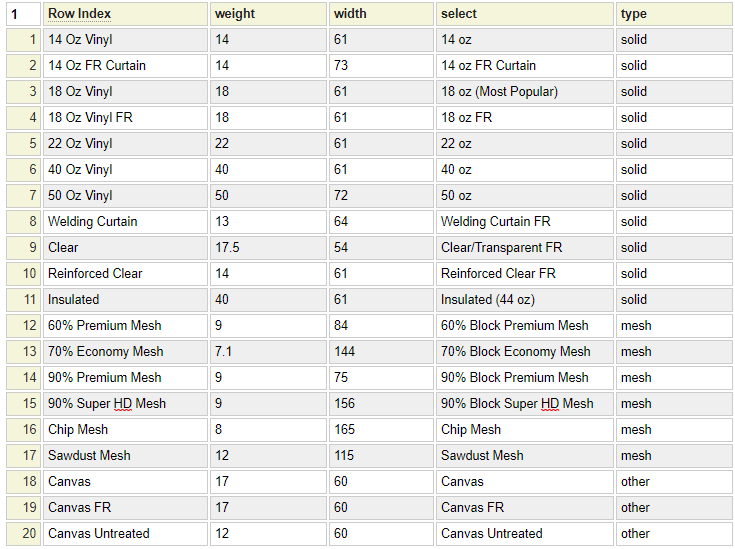The width and height of the screenshot is (735, 549).
Task: Click the "Clear/Transparent FR" cell
Action: [x=524, y=247]
